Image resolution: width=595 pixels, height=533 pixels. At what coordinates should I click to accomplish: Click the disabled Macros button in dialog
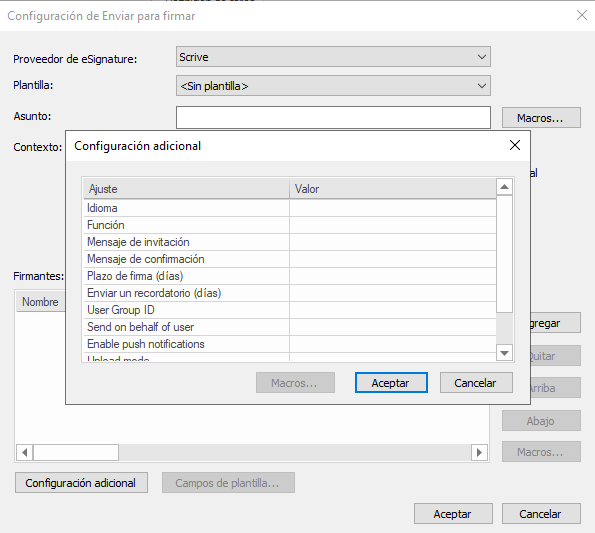point(295,383)
